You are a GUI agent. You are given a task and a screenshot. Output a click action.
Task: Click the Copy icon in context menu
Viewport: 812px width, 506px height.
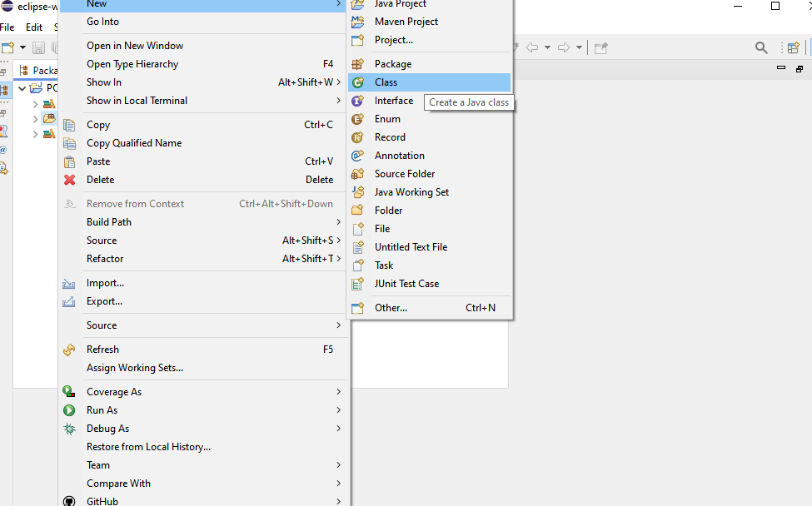pos(69,125)
